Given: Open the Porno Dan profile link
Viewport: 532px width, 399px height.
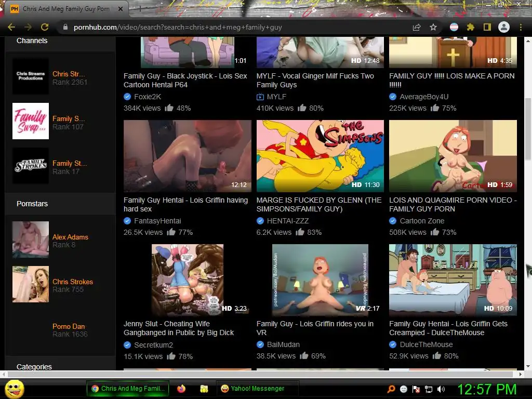Looking at the screenshot, I should tap(69, 326).
